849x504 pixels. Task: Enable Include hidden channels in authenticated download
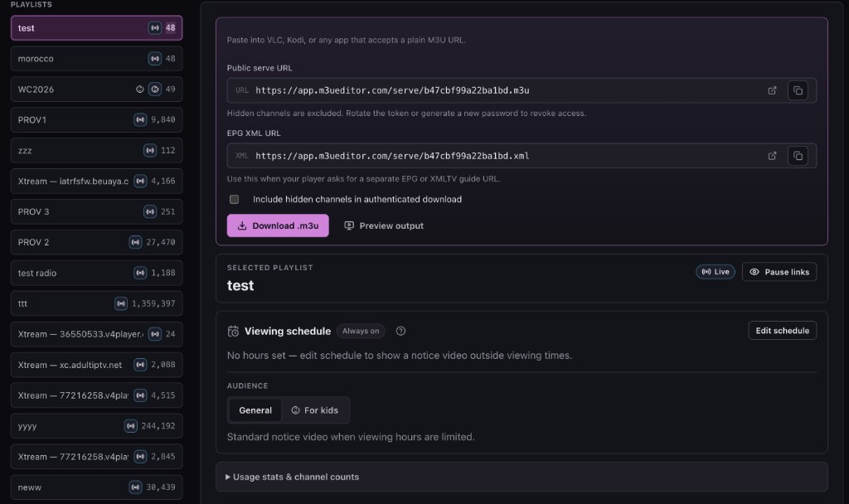(x=234, y=199)
